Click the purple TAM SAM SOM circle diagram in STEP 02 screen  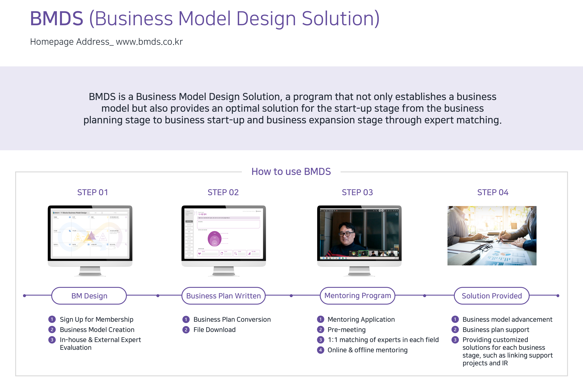[215, 239]
